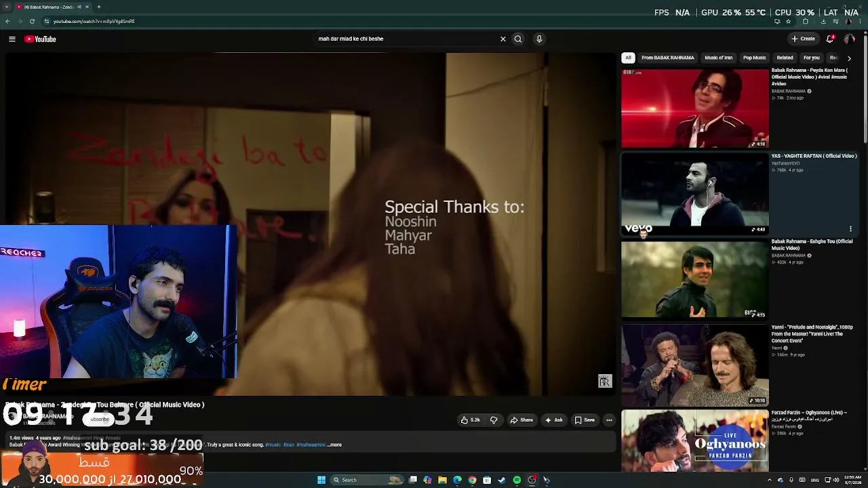Open Spotify from the taskbar
The height and width of the screenshot is (488, 868).
pos(517,480)
